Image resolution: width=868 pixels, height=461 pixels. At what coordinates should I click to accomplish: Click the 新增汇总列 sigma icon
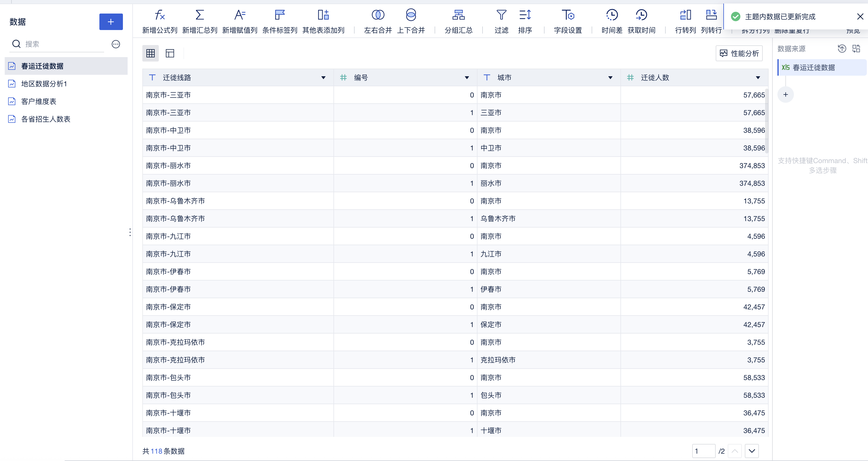tap(199, 15)
